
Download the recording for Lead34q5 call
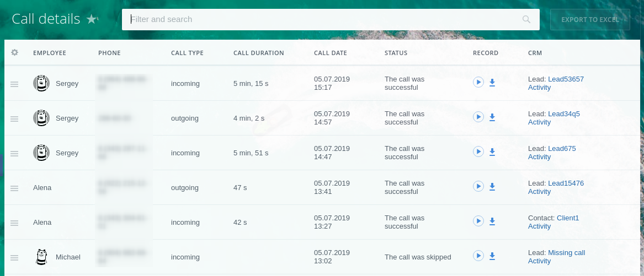[492, 117]
